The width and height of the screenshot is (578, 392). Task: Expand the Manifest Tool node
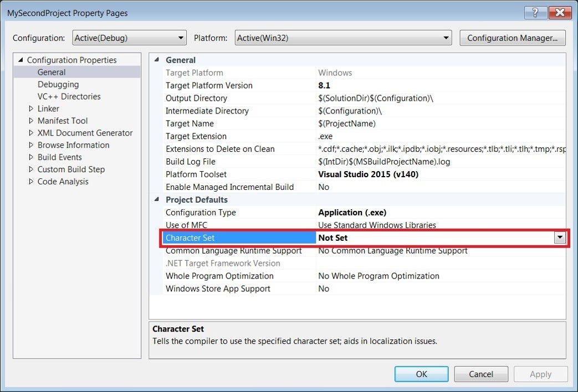[x=32, y=121]
